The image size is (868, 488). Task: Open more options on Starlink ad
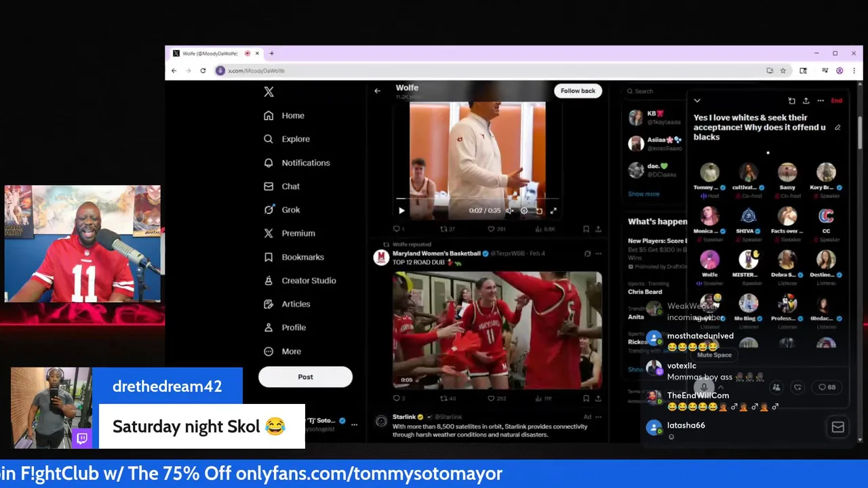(598, 417)
